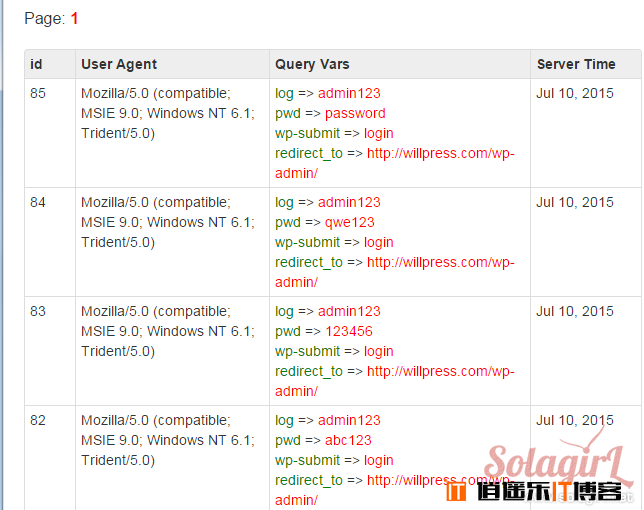Click User Agent text in row 83

pos(168,331)
